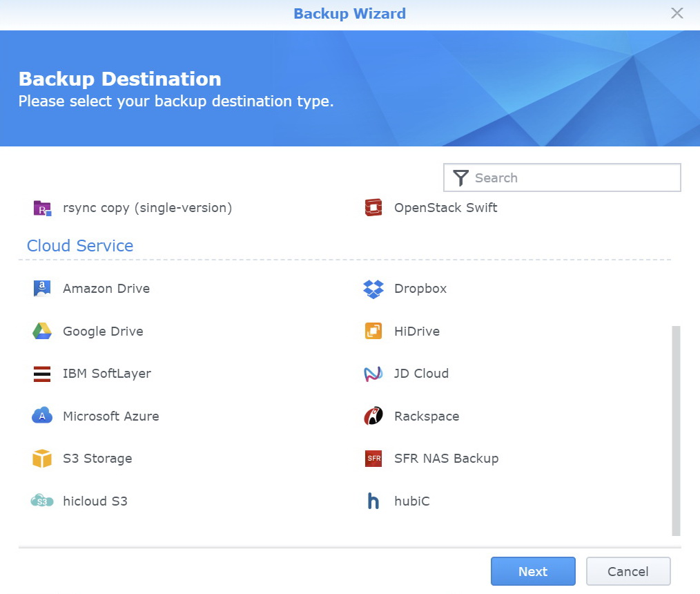Click the OpenStack Swift red icon
Screen dimensions: 700x594
click(x=373, y=208)
